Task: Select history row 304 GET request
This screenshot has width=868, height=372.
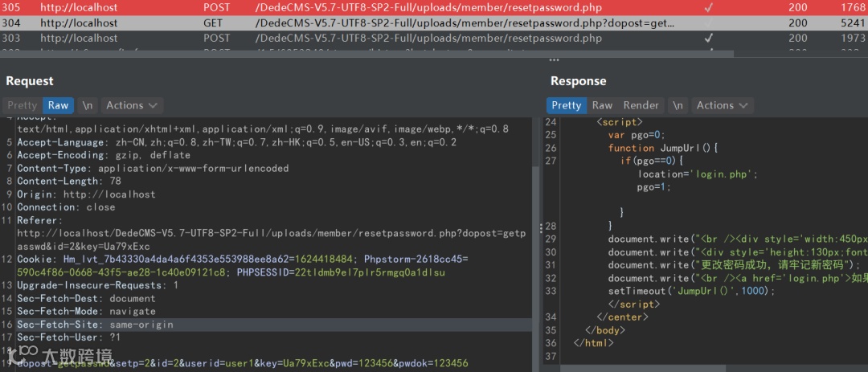Action: 434,23
